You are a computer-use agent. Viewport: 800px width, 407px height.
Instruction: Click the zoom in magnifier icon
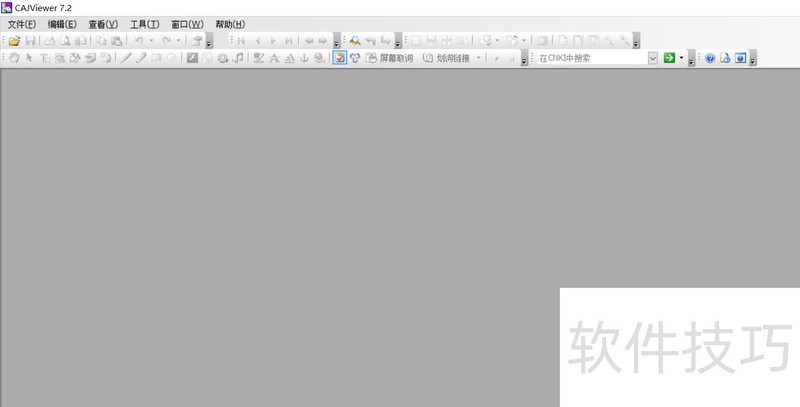click(624, 41)
